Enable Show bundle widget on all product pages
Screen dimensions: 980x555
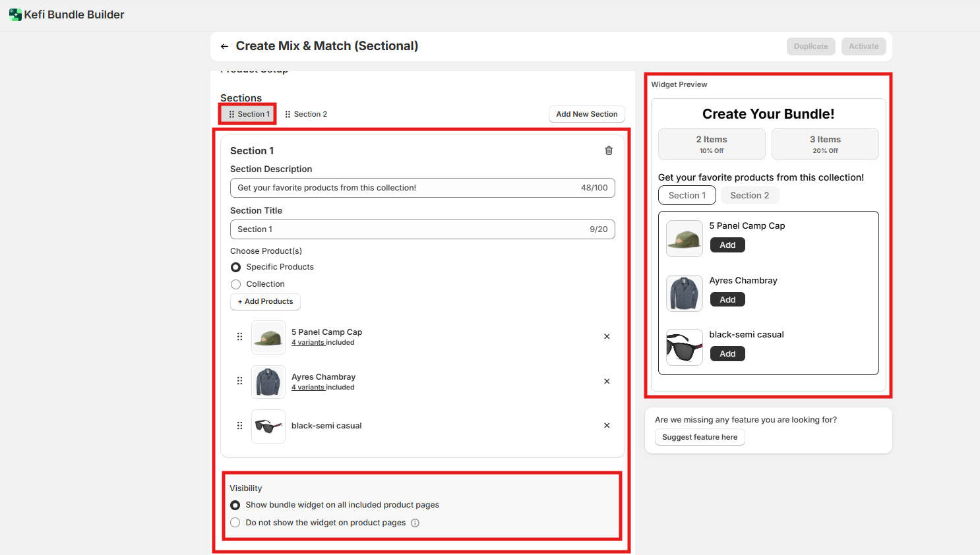[x=235, y=505]
